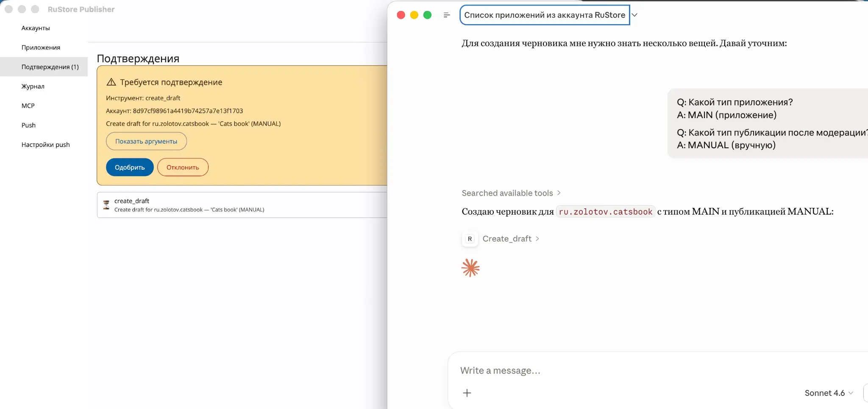868x409 pixels.
Task: Toggle the chat sidebar icon
Action: tap(447, 15)
